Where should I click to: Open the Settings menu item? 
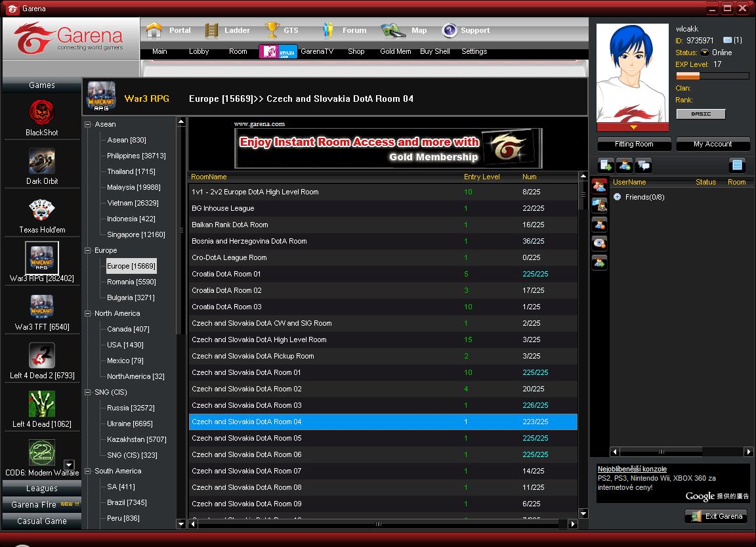pos(474,51)
